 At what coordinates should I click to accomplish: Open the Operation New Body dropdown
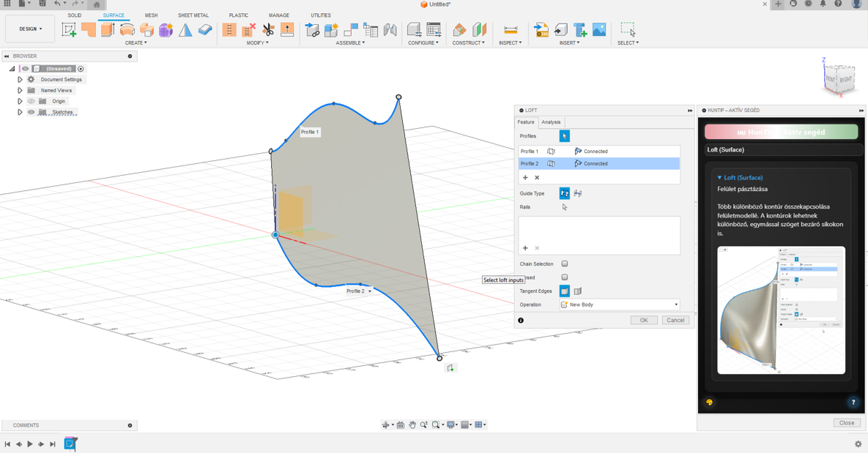pyautogui.click(x=620, y=304)
